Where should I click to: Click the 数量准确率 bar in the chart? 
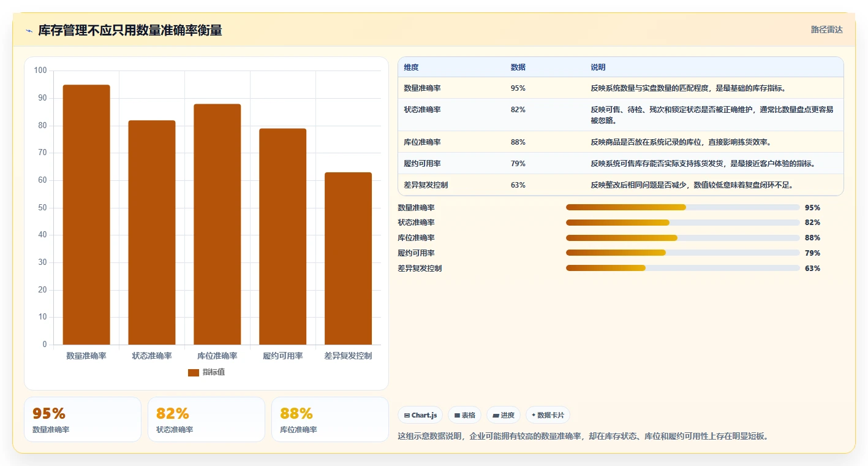[86, 215]
